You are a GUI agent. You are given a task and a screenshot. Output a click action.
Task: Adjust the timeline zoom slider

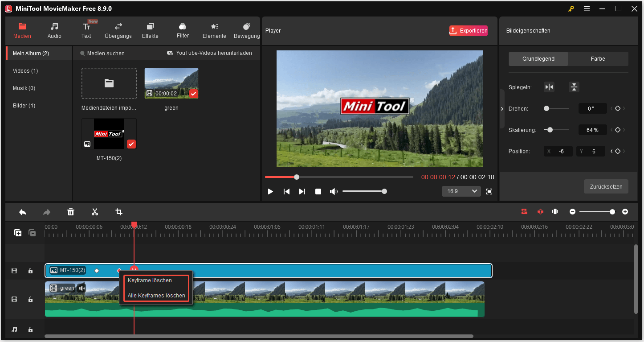coord(597,212)
